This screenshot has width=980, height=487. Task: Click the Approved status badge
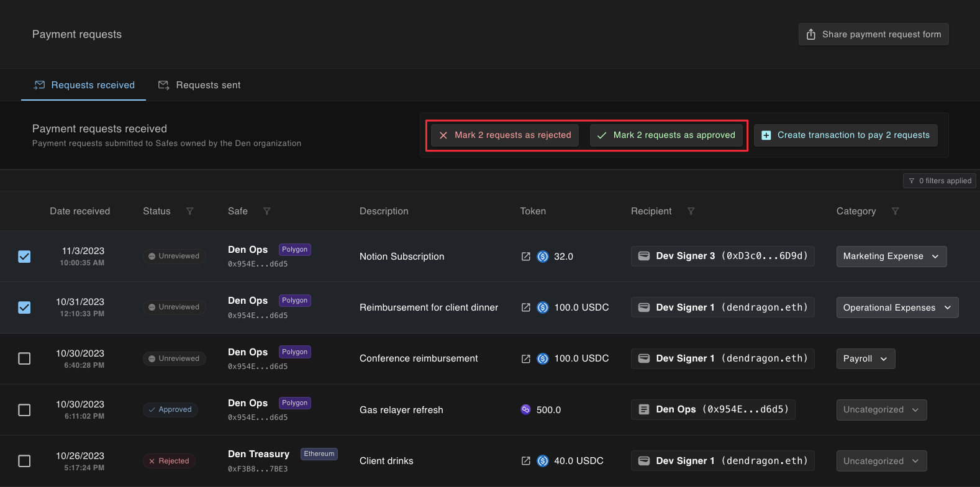[170, 410]
